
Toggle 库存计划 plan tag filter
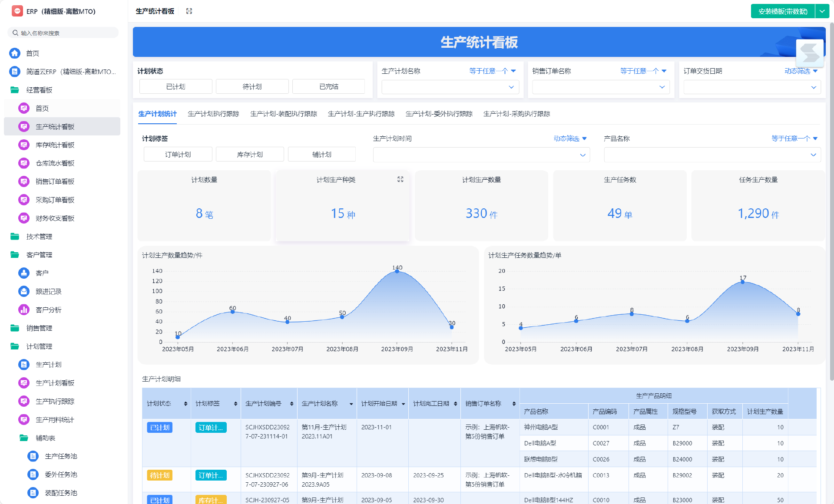[250, 154]
